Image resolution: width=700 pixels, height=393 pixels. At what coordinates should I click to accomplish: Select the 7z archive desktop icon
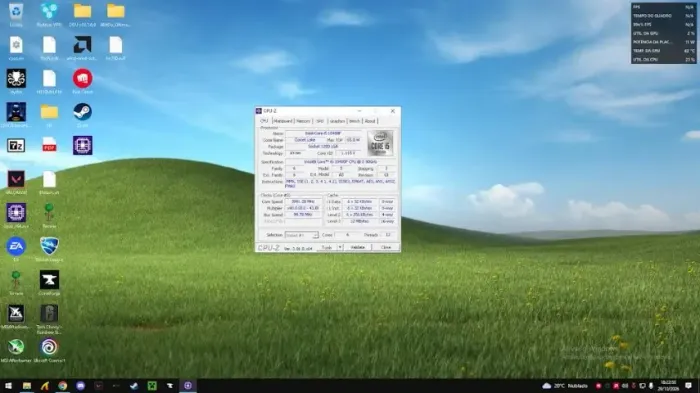pos(16,146)
